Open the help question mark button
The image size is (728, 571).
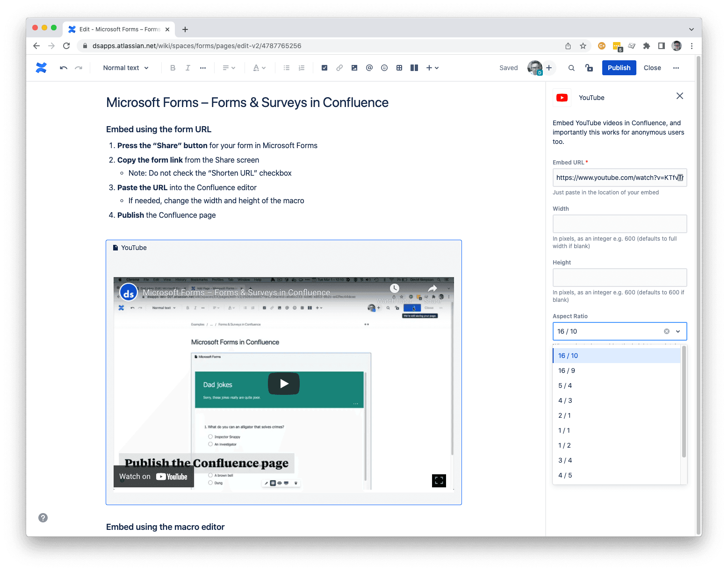click(43, 518)
